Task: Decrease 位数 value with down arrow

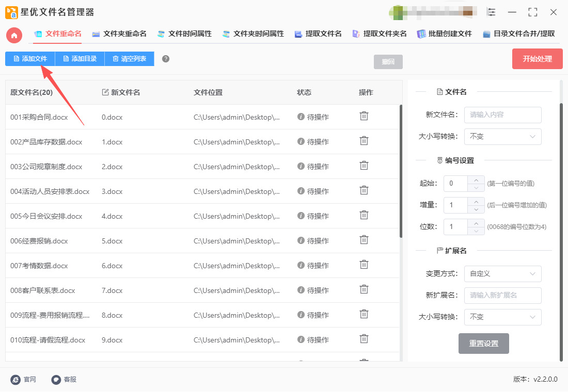Action: click(x=476, y=231)
